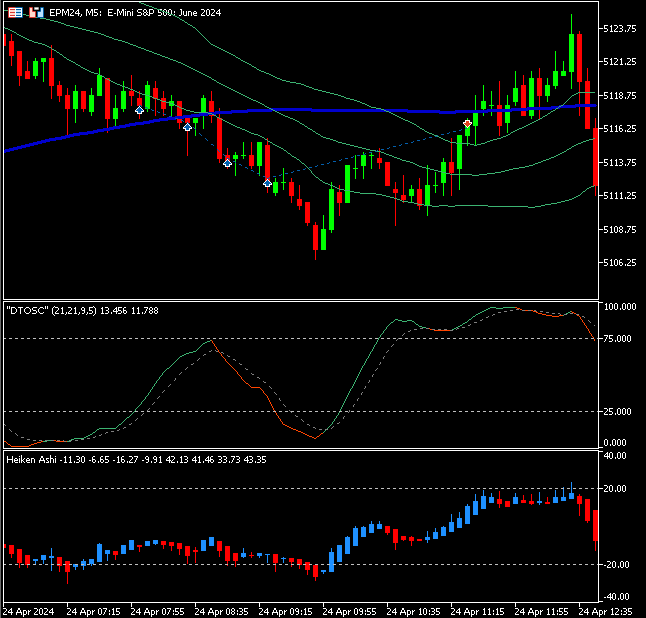Click the DTOSC 25.000 oversold level value
The width and height of the screenshot is (646, 618).
617,412
